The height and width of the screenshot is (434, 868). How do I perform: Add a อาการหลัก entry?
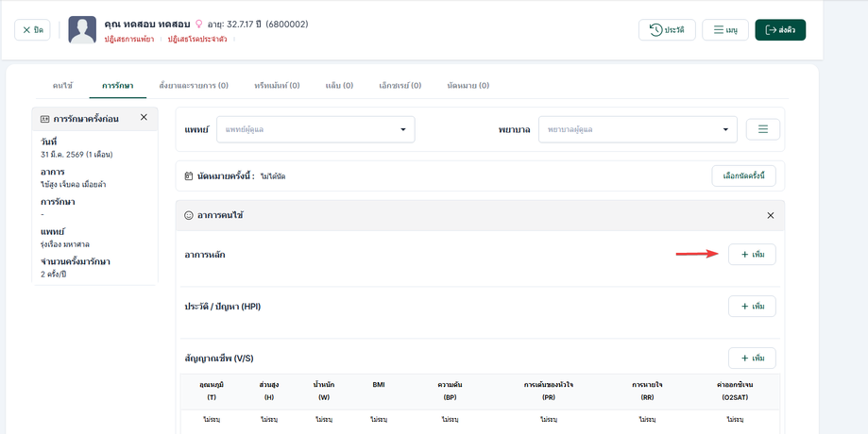(752, 255)
